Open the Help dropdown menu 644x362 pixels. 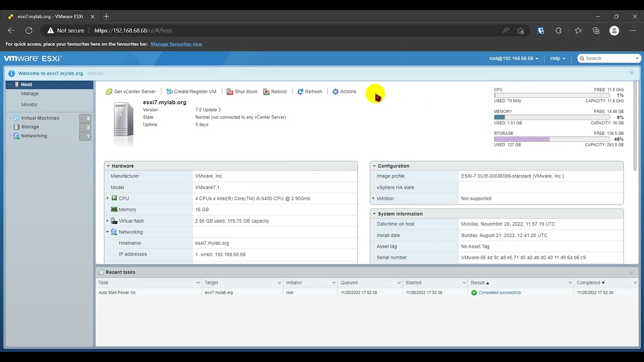(557, 58)
